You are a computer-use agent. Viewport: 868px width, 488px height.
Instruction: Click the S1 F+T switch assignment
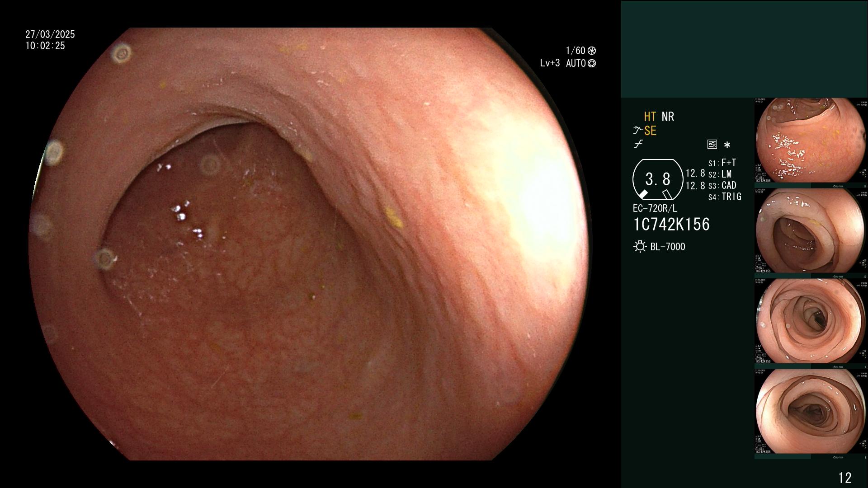coord(722,163)
